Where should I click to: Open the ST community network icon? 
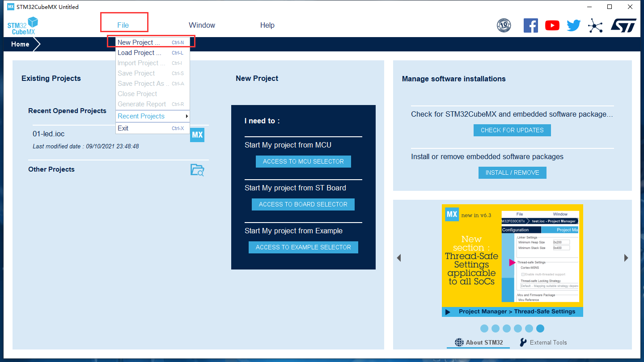(595, 25)
